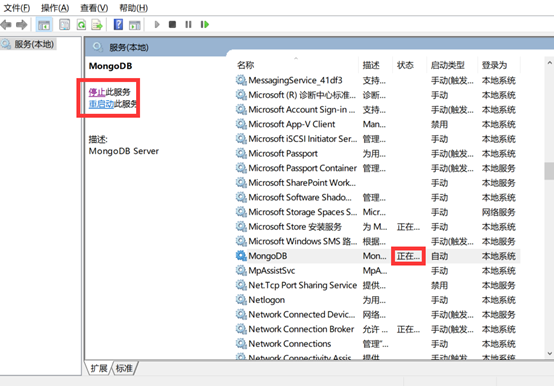Open the 查看(V) menu
The height and width of the screenshot is (386, 554).
point(94,8)
